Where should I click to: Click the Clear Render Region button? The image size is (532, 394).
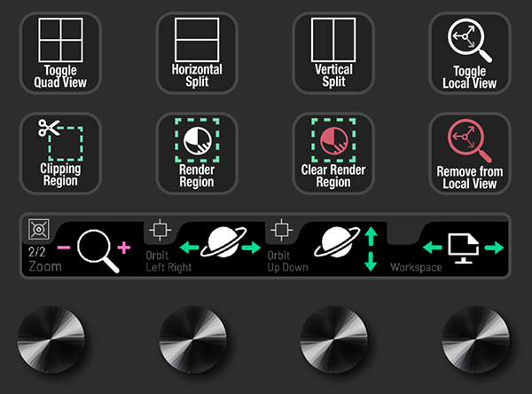pos(333,154)
